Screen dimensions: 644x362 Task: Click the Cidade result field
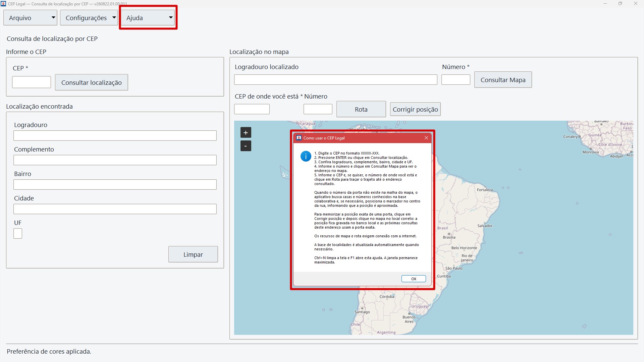[115, 209]
